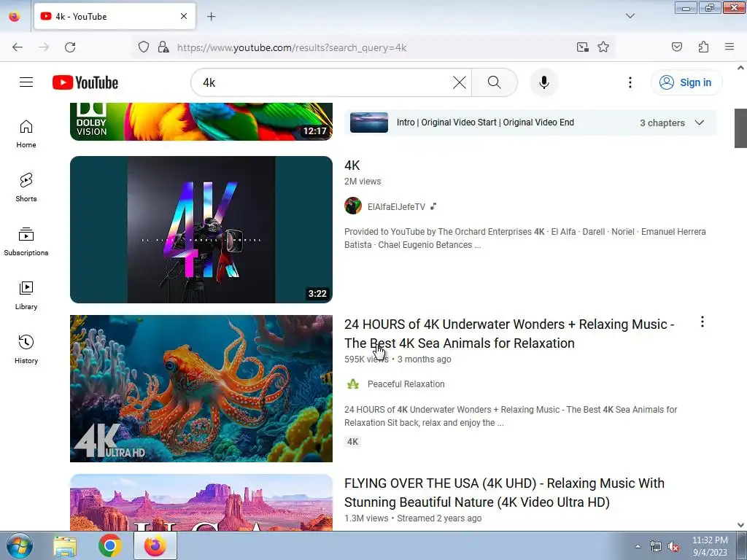Open the list all tabs dropdown
Screen dimensions: 747x560
click(630, 16)
